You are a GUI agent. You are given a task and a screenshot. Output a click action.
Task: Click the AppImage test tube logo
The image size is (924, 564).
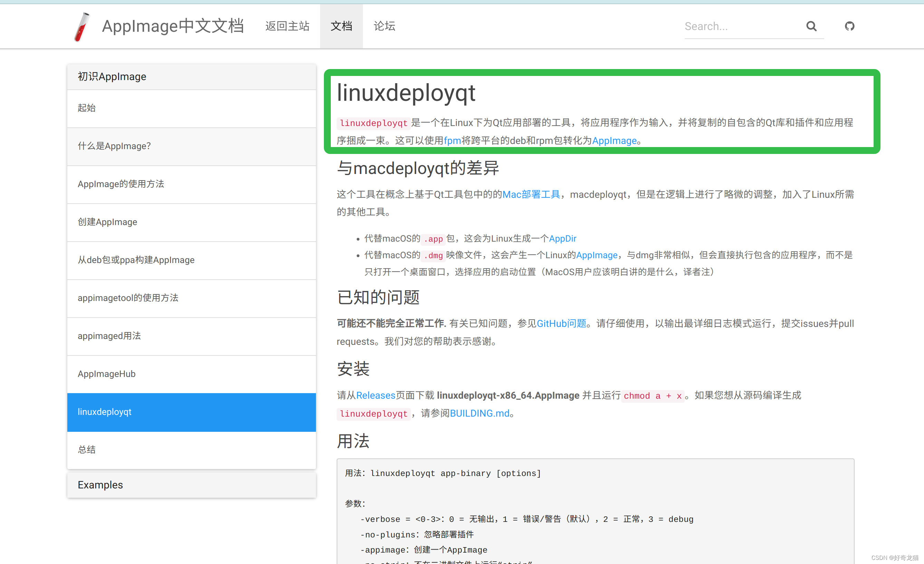[82, 27]
